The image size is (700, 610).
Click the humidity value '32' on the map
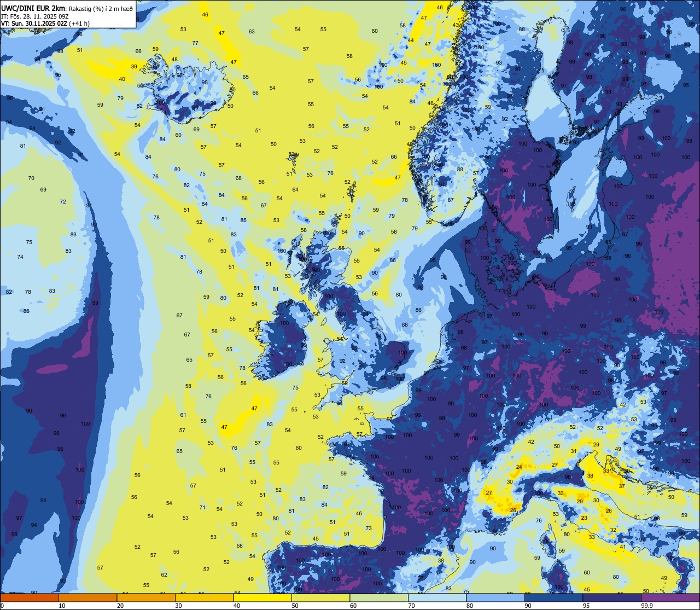[x=613, y=530]
